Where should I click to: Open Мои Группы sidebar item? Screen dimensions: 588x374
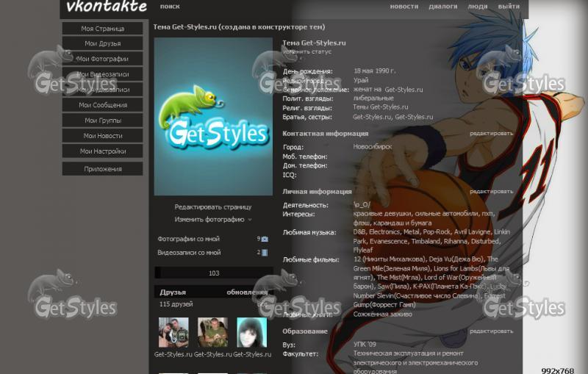click(102, 121)
